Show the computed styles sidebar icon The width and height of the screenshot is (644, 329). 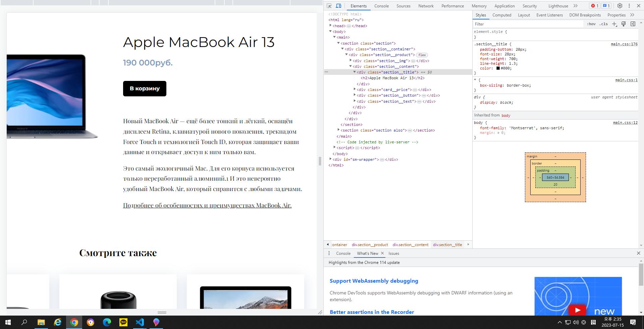click(x=633, y=24)
